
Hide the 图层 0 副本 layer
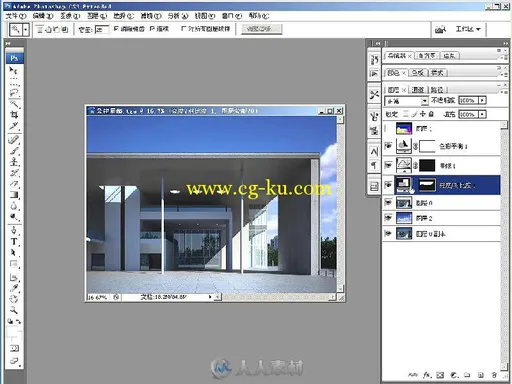pos(388,233)
